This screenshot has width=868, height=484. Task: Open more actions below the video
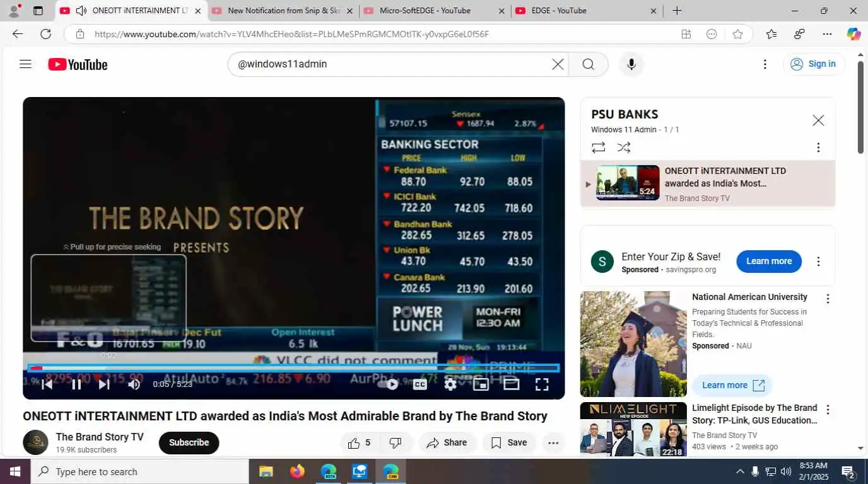point(553,442)
